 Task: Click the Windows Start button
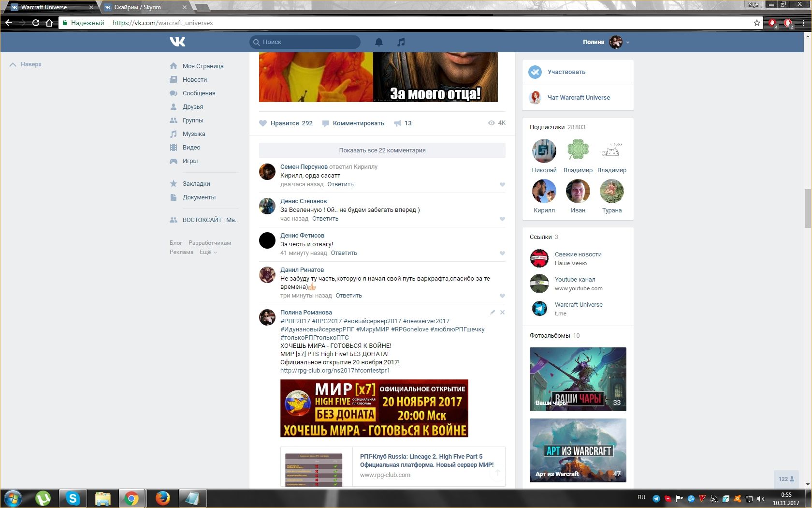pyautogui.click(x=13, y=498)
